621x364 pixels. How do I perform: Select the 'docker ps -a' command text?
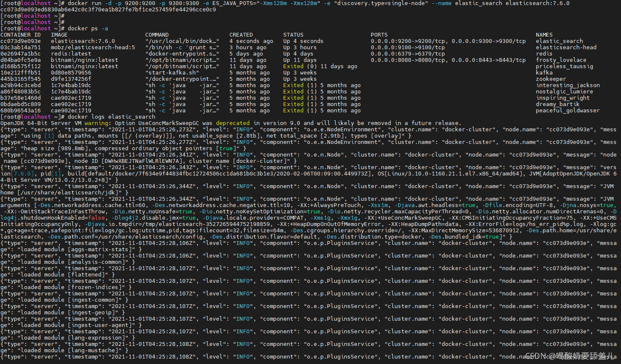(88, 29)
